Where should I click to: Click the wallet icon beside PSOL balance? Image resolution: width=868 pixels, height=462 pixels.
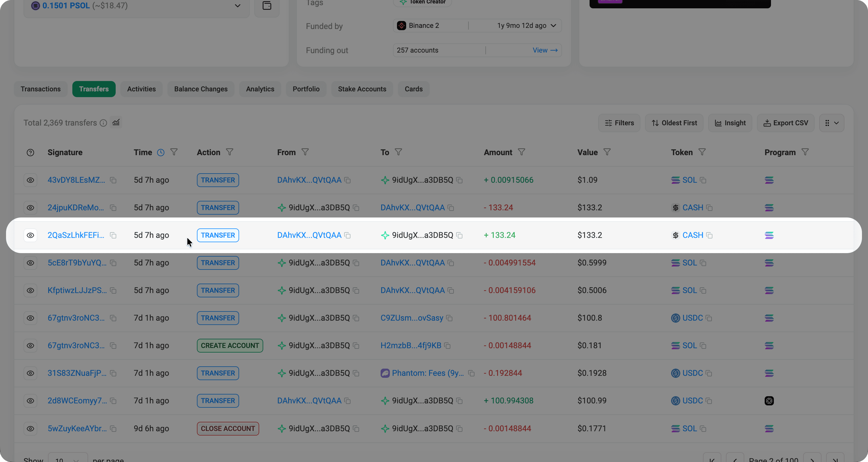(x=267, y=6)
